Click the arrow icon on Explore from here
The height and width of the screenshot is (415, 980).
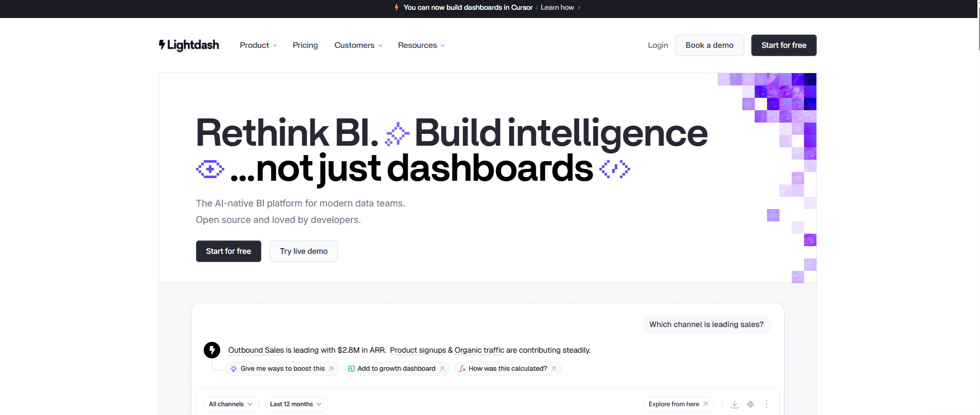pos(705,404)
